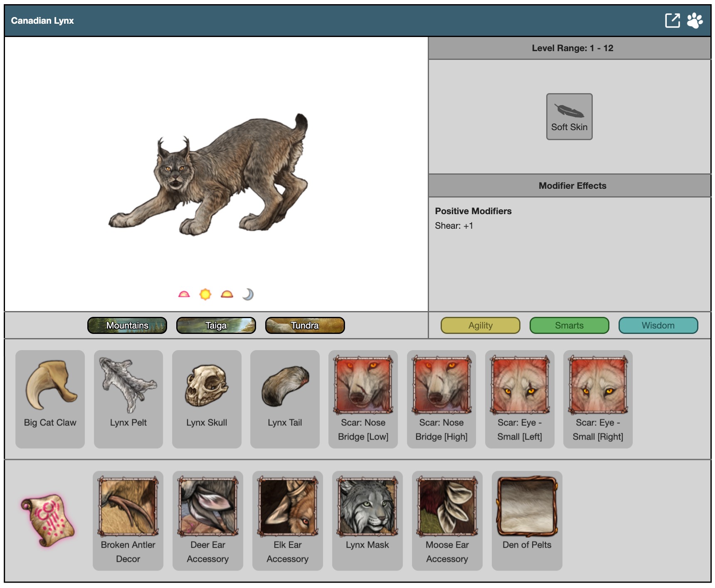
Task: Open the external link icon in header
Action: [672, 20]
